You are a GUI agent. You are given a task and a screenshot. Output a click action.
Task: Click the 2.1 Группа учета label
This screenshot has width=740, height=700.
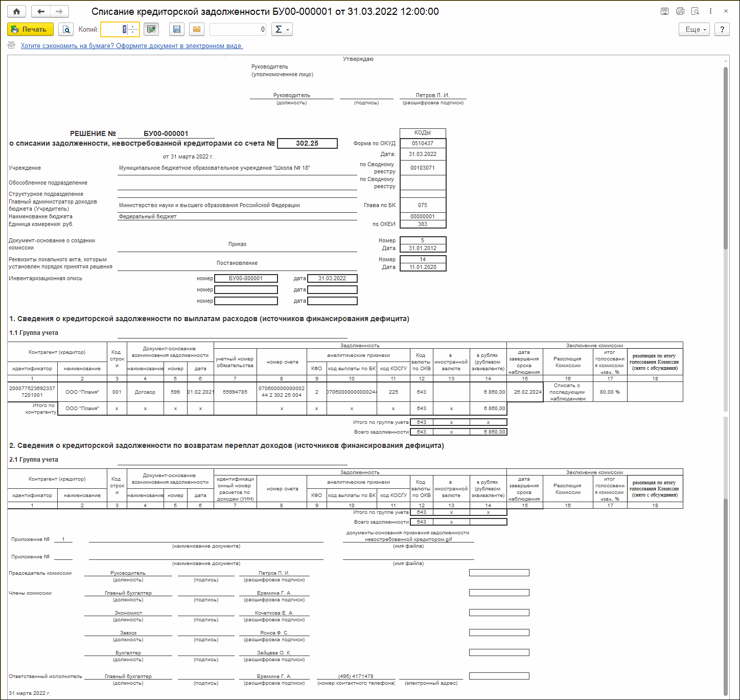click(x=34, y=460)
